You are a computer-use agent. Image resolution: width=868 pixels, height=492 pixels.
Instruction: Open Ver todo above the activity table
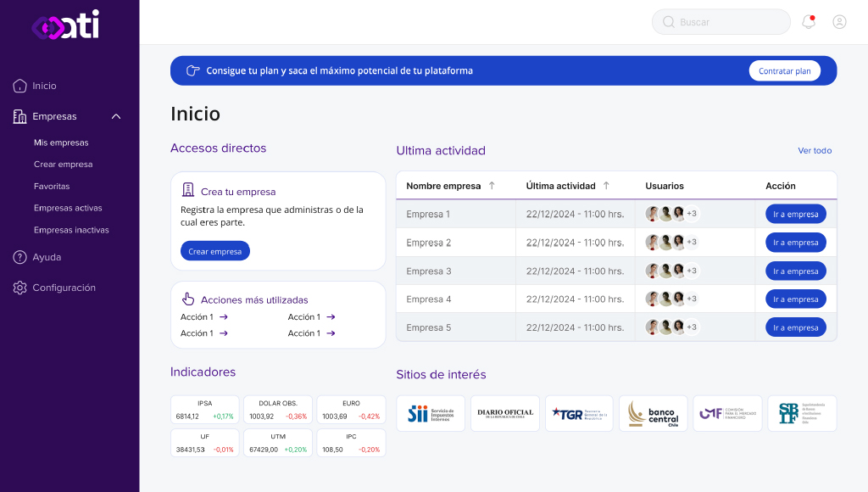(x=815, y=150)
